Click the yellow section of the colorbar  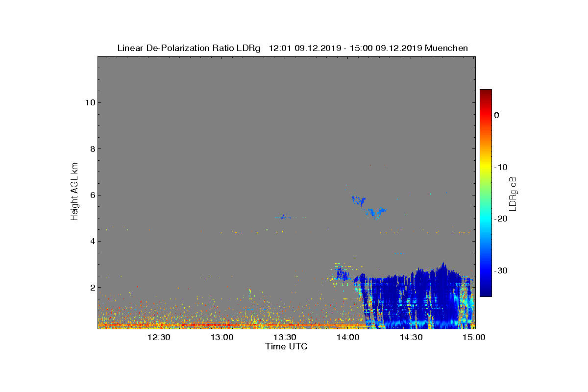point(486,167)
